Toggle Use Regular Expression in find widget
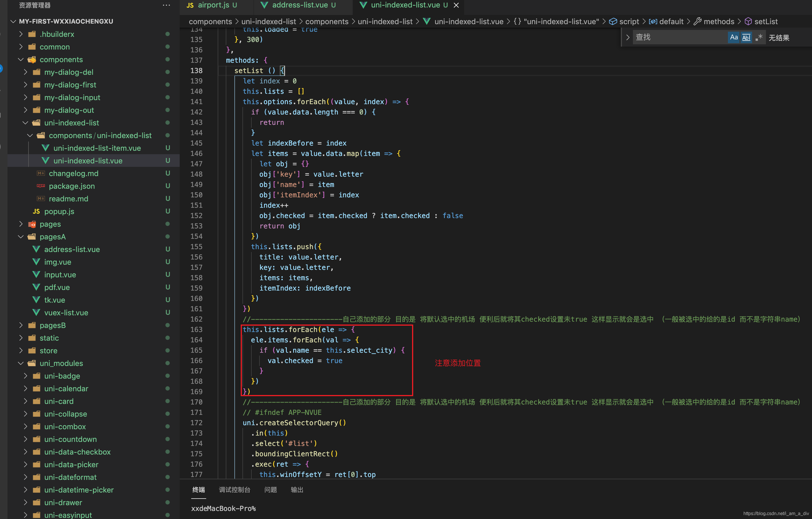Screen dimensions: 812x519 coord(759,37)
